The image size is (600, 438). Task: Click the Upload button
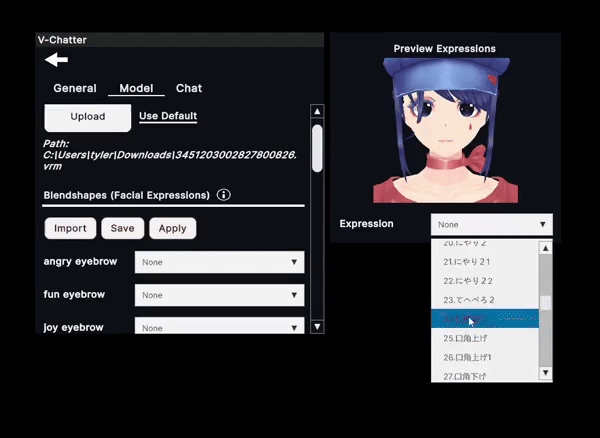point(87,117)
